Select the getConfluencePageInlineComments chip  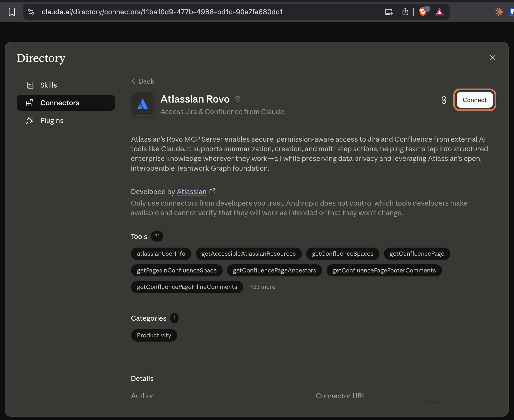point(187,287)
